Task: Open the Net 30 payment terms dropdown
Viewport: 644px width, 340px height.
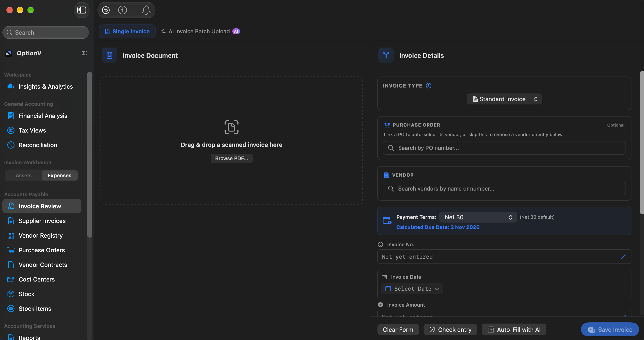Action: (478, 217)
